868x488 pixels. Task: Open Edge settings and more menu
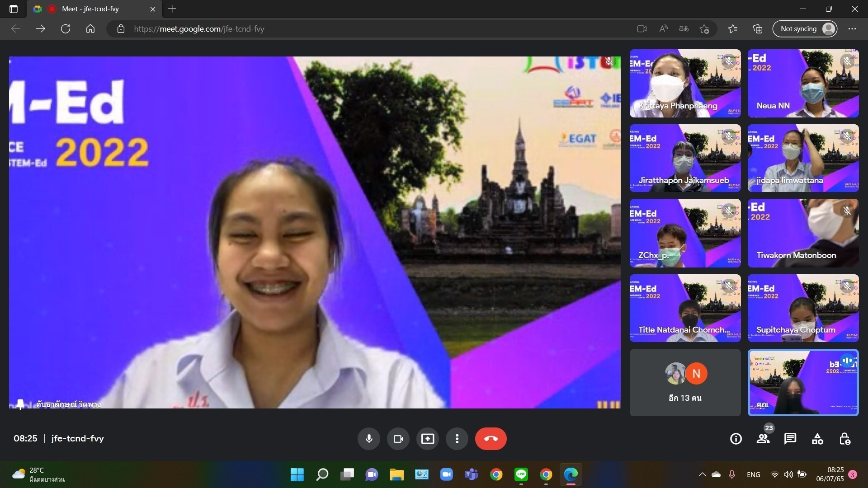click(852, 29)
